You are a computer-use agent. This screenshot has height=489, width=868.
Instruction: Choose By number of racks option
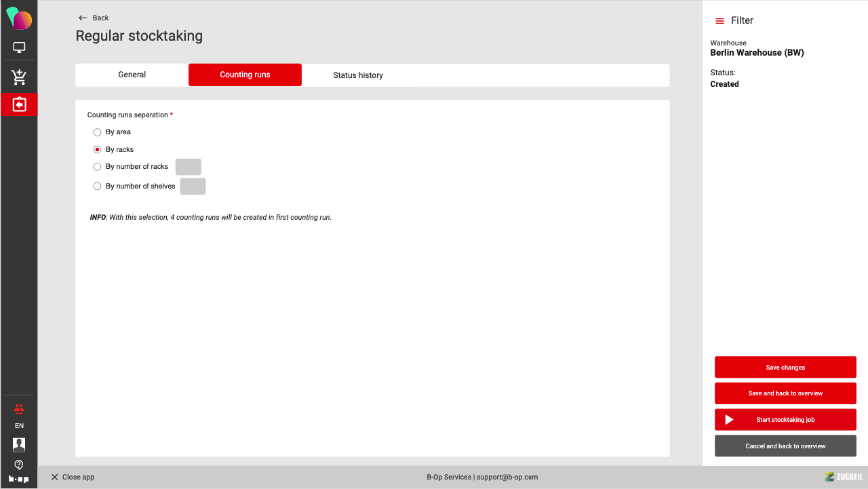(x=97, y=167)
